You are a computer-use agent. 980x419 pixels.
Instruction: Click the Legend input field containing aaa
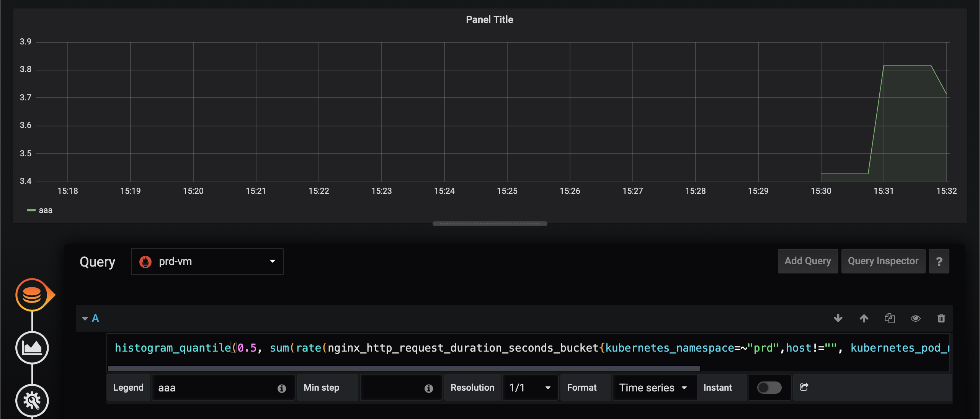[223, 388]
